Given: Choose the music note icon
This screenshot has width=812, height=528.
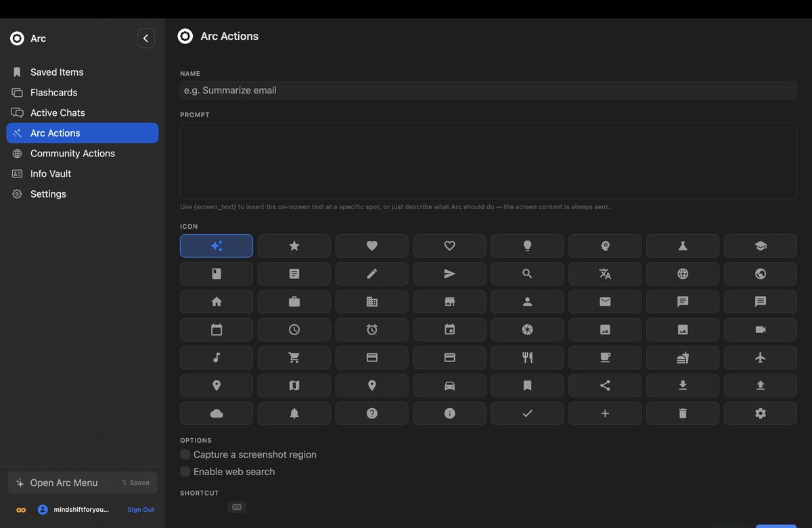Looking at the screenshot, I should tap(217, 357).
